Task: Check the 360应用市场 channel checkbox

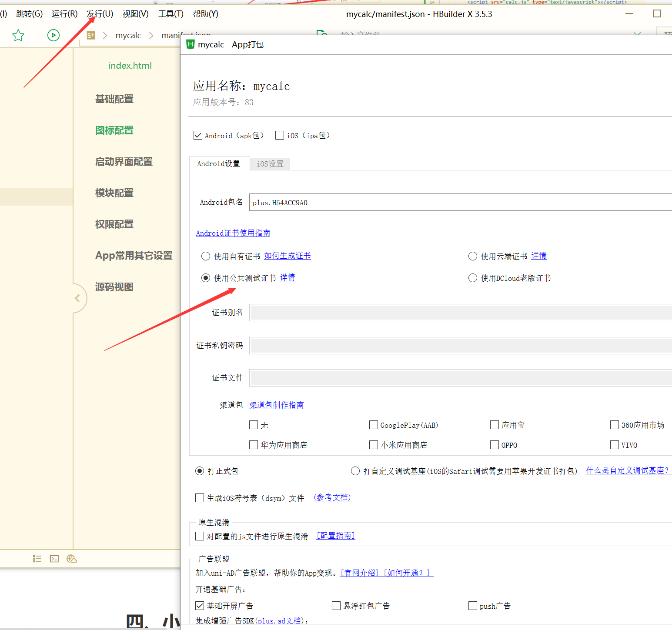Action: [x=615, y=425]
